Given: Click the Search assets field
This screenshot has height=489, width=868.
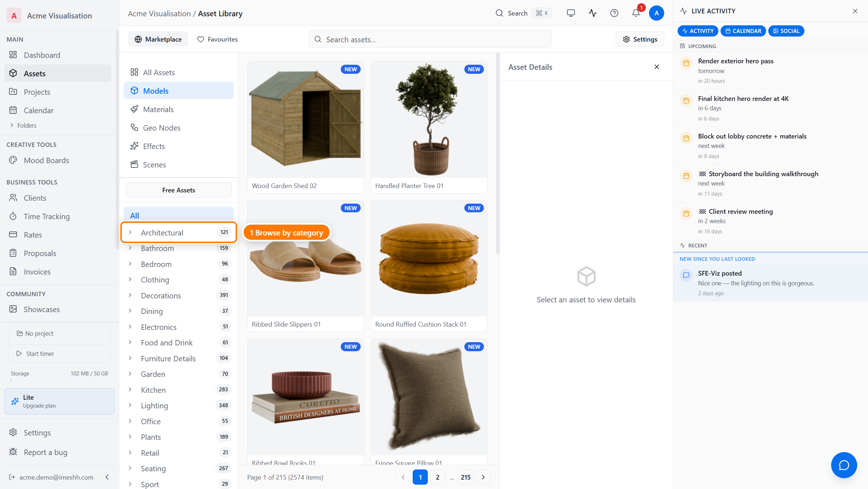Looking at the screenshot, I should coord(430,39).
